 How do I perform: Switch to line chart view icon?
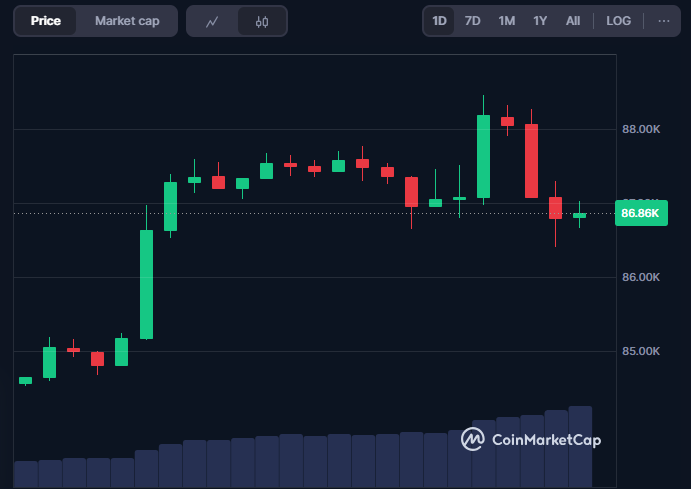click(x=212, y=21)
